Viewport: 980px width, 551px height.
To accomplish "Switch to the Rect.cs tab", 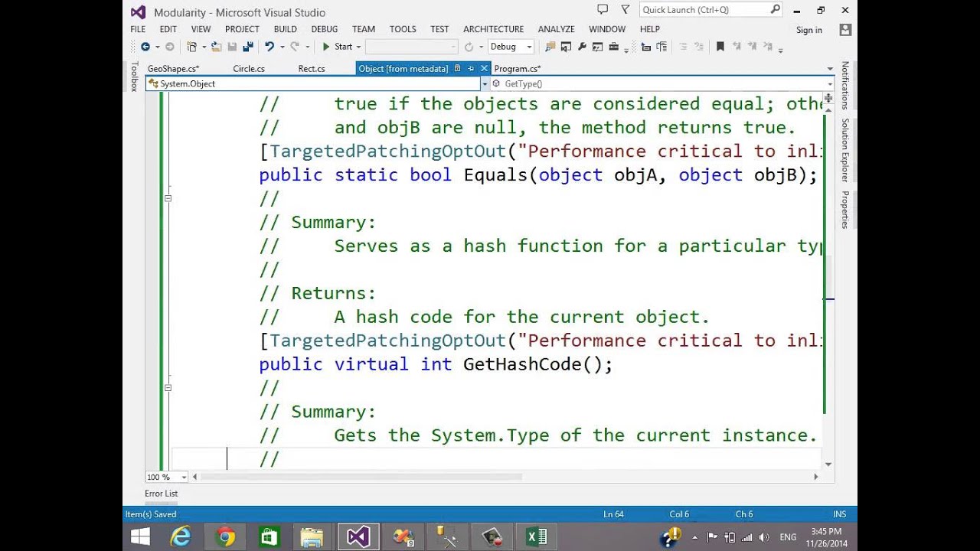I will [x=312, y=69].
